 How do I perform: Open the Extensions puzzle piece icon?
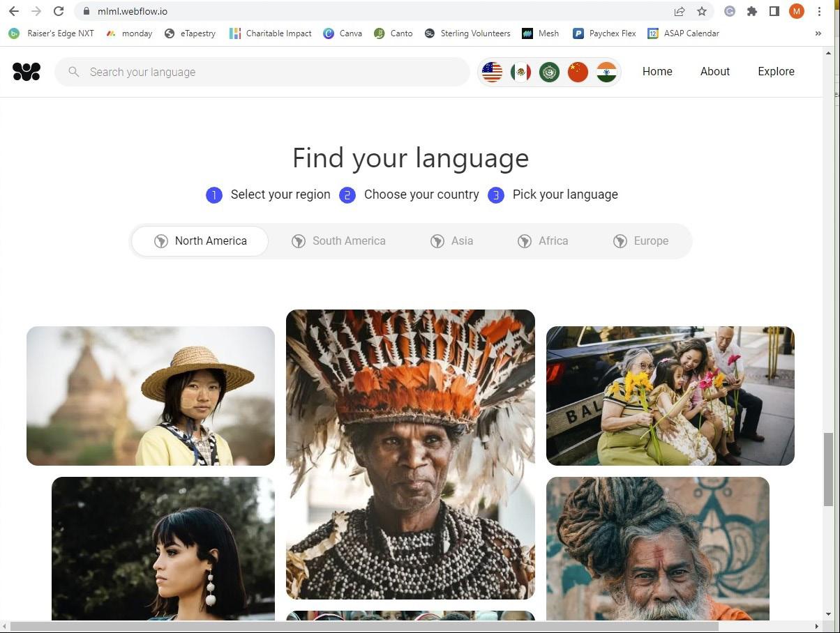[752, 11]
